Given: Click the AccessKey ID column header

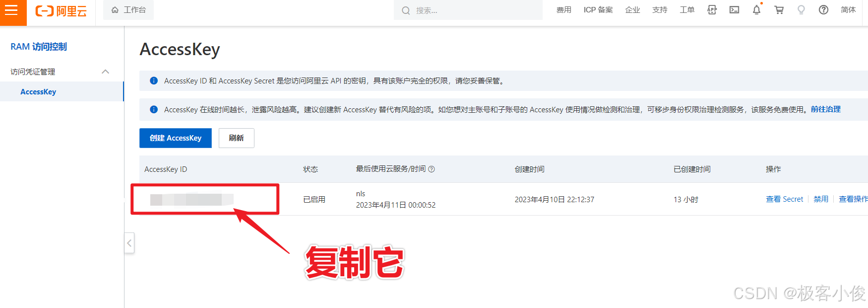Looking at the screenshot, I should click(166, 169).
